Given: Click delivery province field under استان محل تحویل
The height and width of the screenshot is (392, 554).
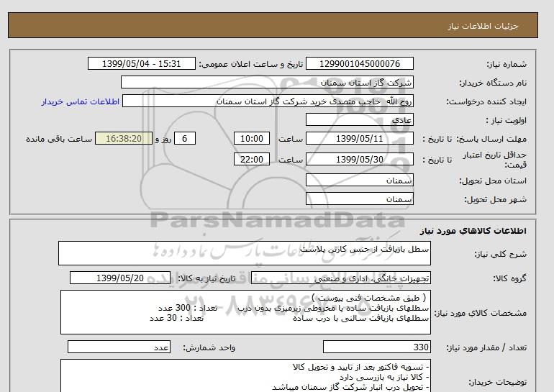Looking at the screenshot, I should [x=359, y=180].
